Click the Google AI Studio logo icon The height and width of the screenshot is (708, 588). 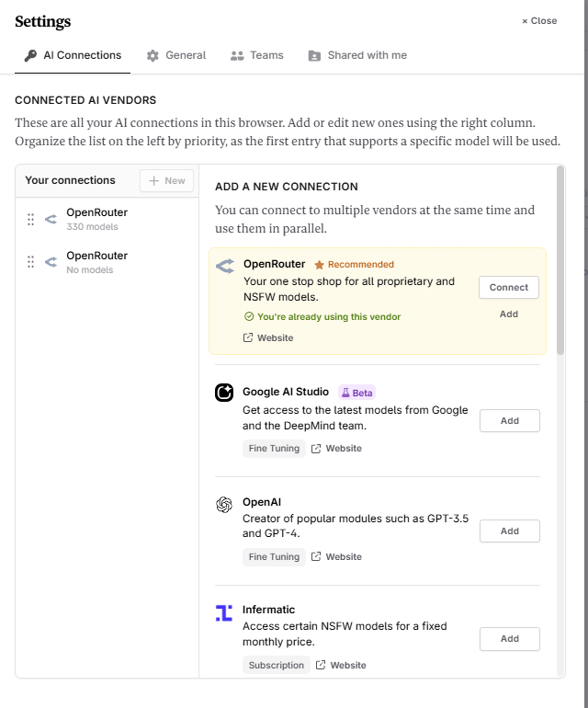(224, 394)
